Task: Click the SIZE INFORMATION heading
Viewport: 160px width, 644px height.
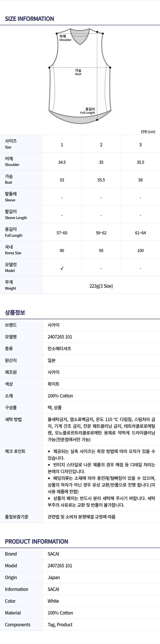Action: click(x=29, y=19)
